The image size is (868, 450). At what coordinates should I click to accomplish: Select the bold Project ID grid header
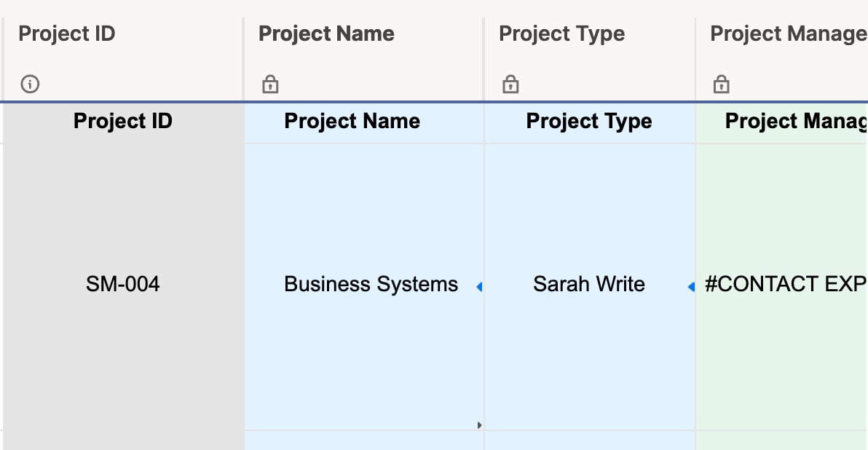coord(122,121)
